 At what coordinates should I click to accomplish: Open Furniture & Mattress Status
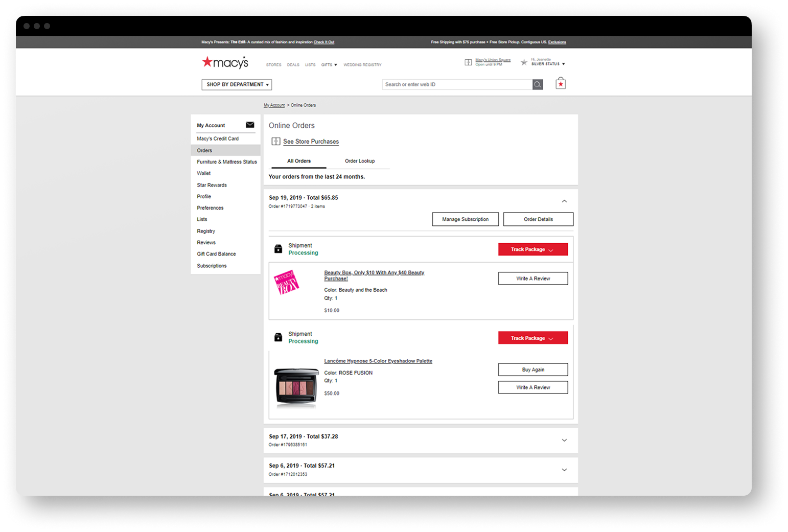[x=227, y=162]
